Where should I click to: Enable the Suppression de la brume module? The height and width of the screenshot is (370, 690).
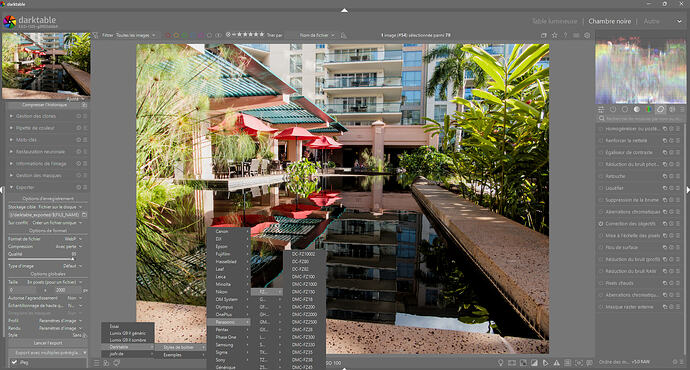601,200
